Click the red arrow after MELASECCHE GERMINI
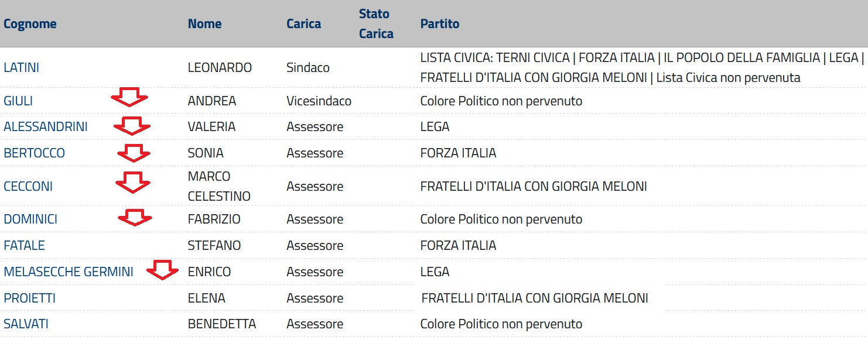 [x=162, y=270]
